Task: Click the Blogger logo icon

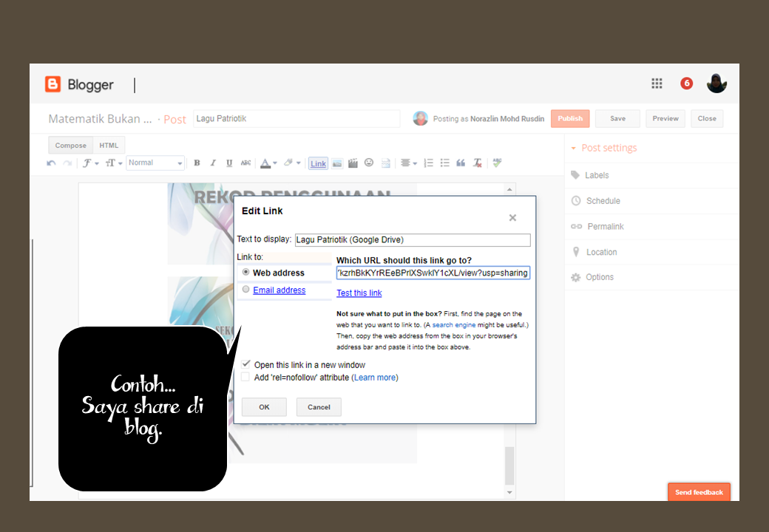Action: (53, 84)
